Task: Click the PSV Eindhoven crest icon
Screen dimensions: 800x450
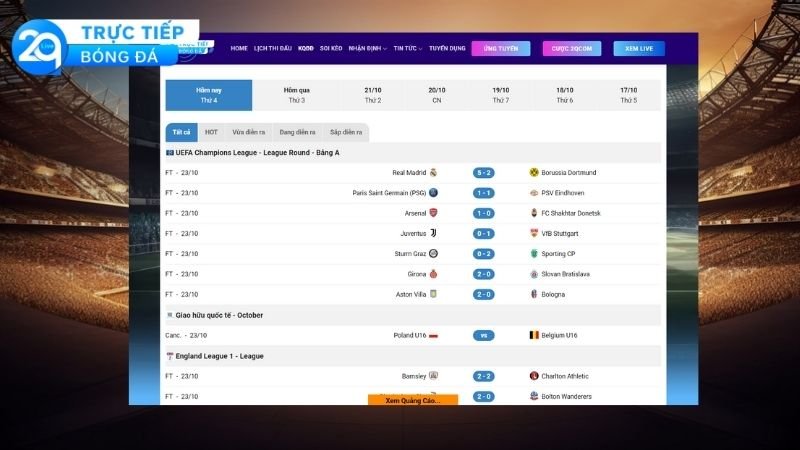Action: (534, 193)
